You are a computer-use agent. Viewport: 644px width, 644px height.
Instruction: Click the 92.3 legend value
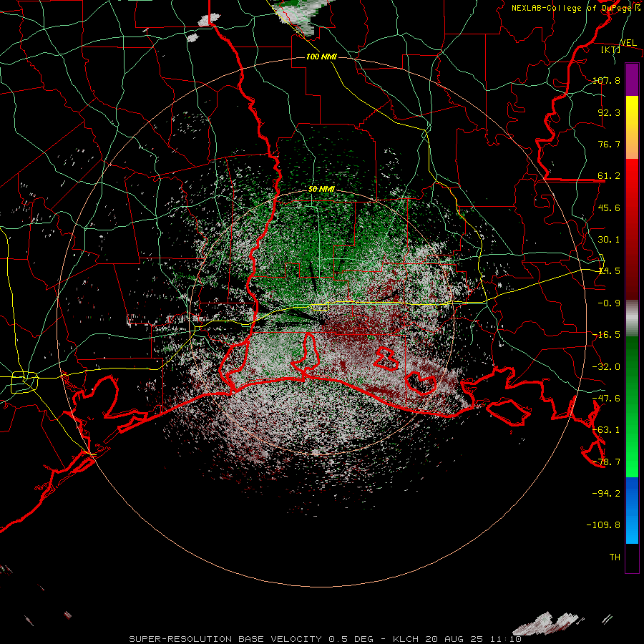point(609,112)
